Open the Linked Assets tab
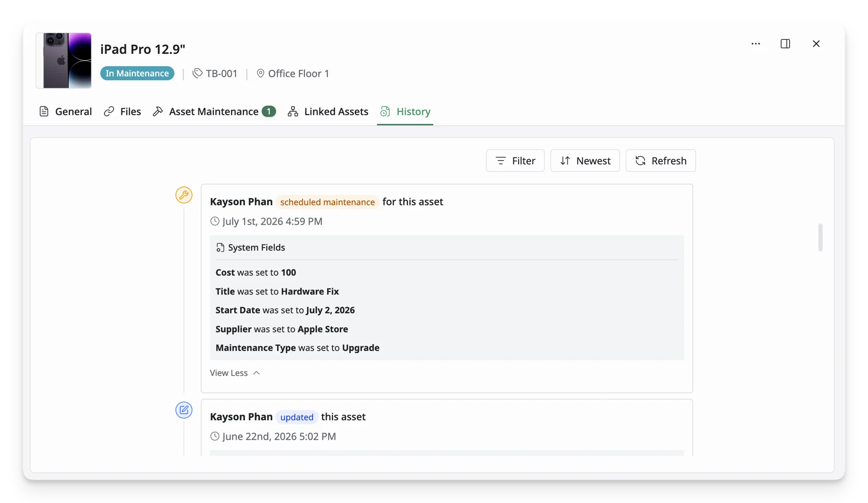Screen dimensions: 868x503 pos(328,111)
